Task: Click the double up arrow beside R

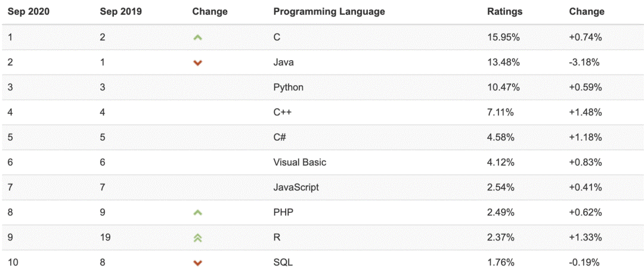Action: point(198,237)
